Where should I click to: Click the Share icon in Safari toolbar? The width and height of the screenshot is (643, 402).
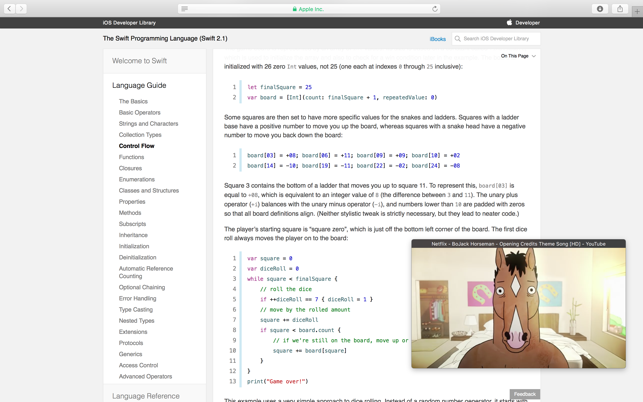(620, 9)
